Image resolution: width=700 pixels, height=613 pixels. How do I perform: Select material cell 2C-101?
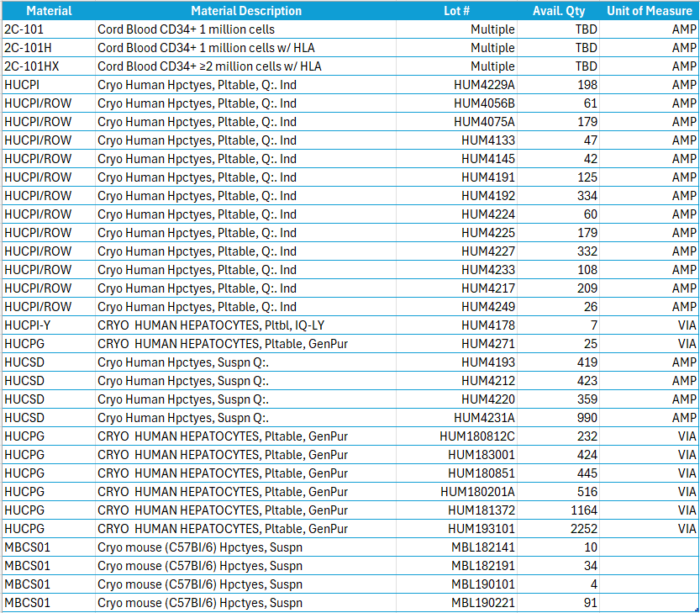point(49,29)
